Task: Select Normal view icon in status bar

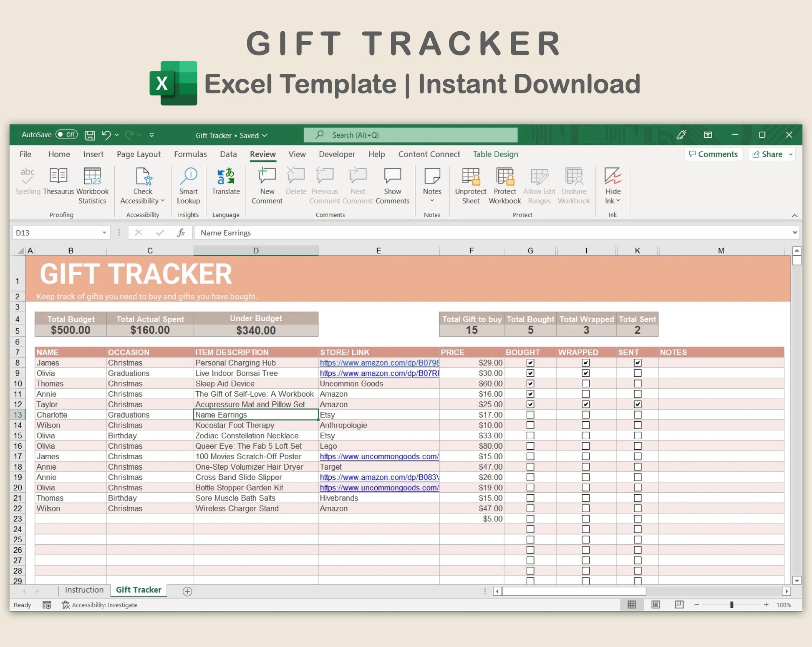Action: pyautogui.click(x=632, y=604)
